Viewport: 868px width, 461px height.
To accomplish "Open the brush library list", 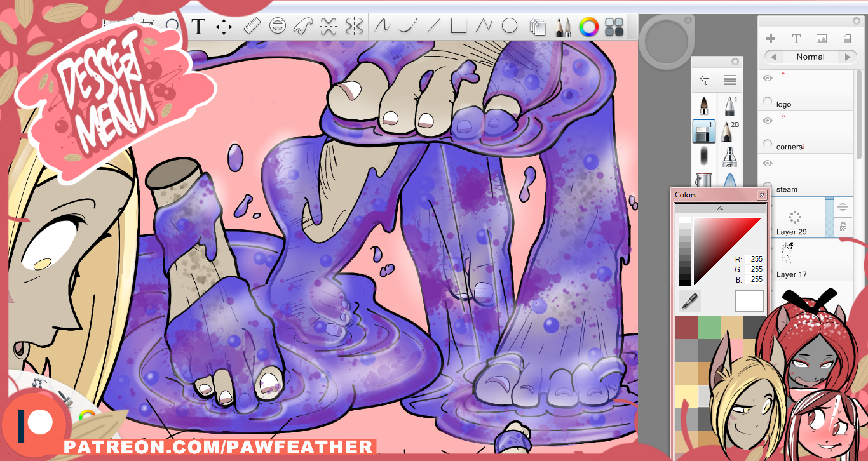I will click(x=729, y=81).
